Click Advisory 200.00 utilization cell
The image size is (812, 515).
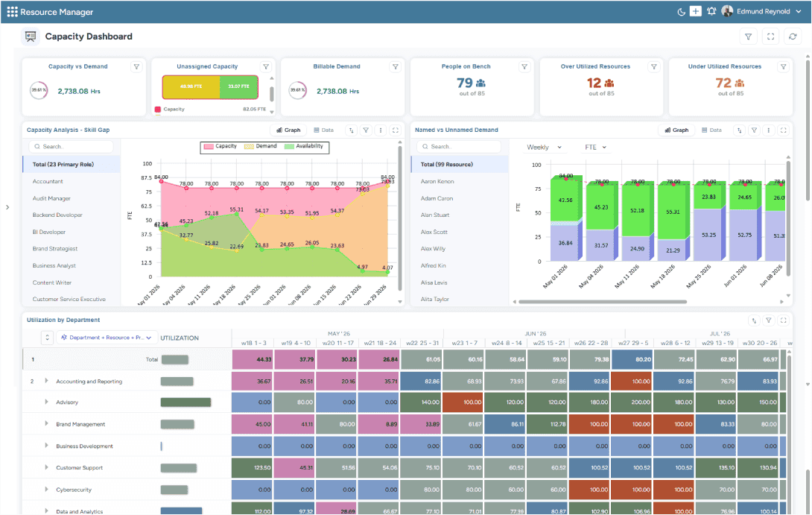coord(632,402)
